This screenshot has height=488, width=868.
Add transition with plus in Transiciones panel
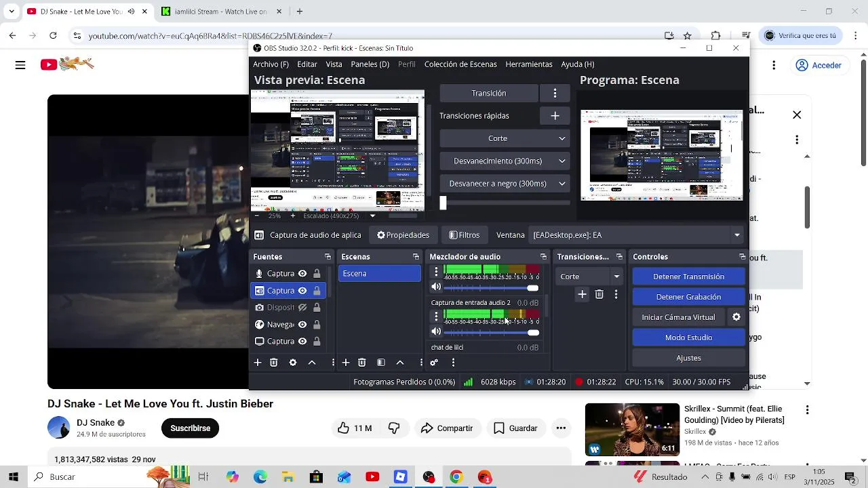[582, 294]
